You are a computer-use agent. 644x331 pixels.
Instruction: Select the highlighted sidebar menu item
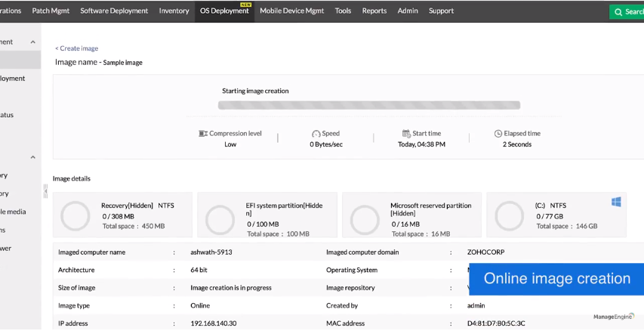(20, 60)
